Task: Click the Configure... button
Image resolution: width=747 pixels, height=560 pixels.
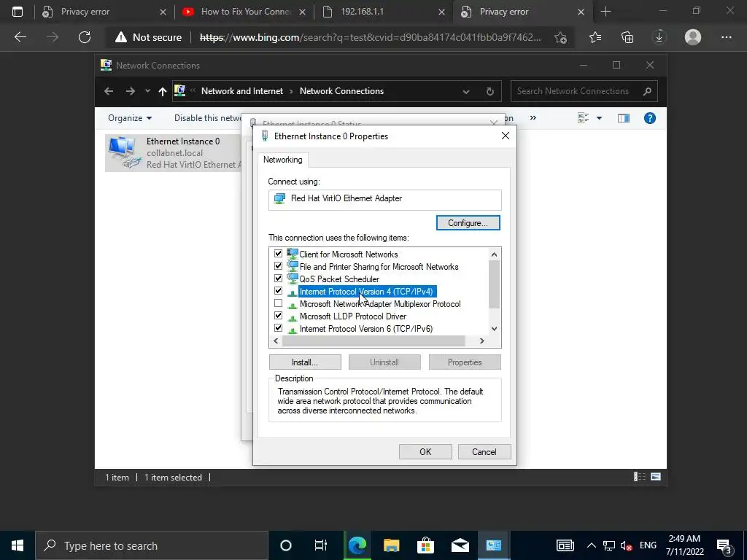Action: pyautogui.click(x=468, y=223)
